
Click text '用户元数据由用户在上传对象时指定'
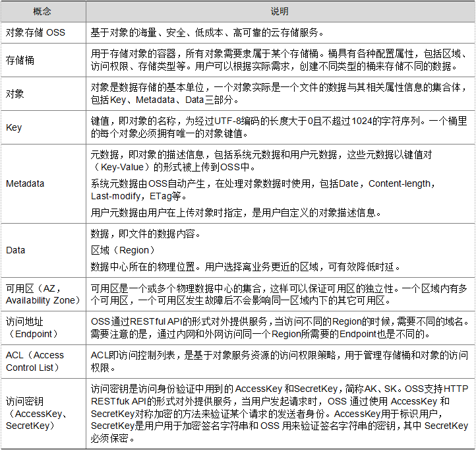166,212
